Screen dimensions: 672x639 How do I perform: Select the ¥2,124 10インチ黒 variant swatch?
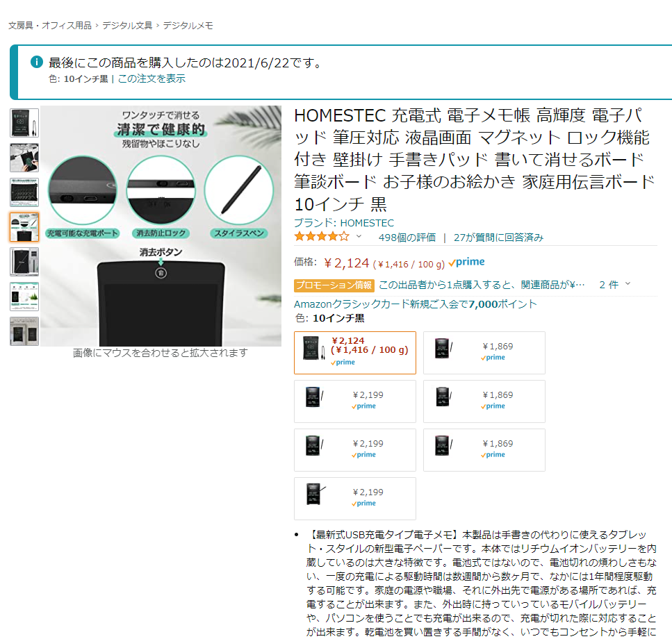[x=355, y=353]
